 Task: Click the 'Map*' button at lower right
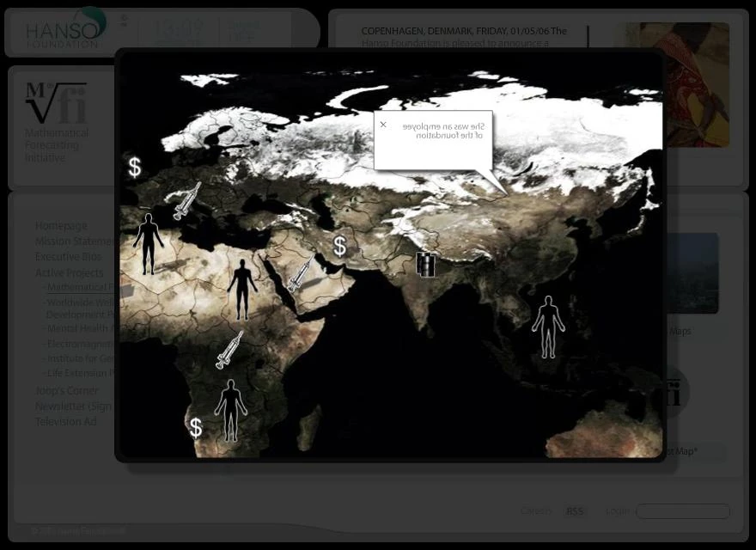pyautogui.click(x=694, y=451)
